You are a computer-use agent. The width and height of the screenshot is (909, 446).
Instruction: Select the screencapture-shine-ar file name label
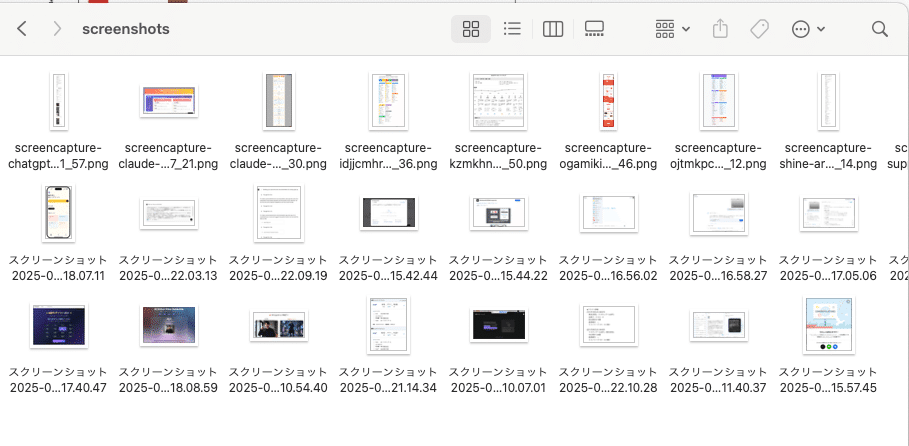(x=827, y=155)
